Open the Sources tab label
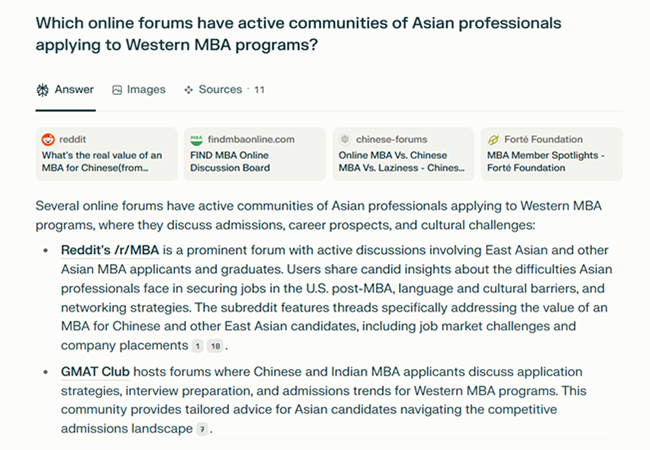 point(220,90)
